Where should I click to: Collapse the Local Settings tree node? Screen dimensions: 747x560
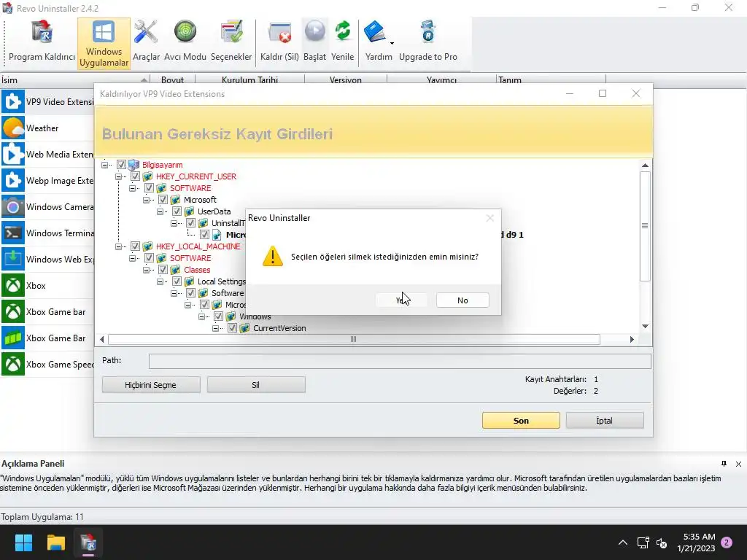click(160, 281)
